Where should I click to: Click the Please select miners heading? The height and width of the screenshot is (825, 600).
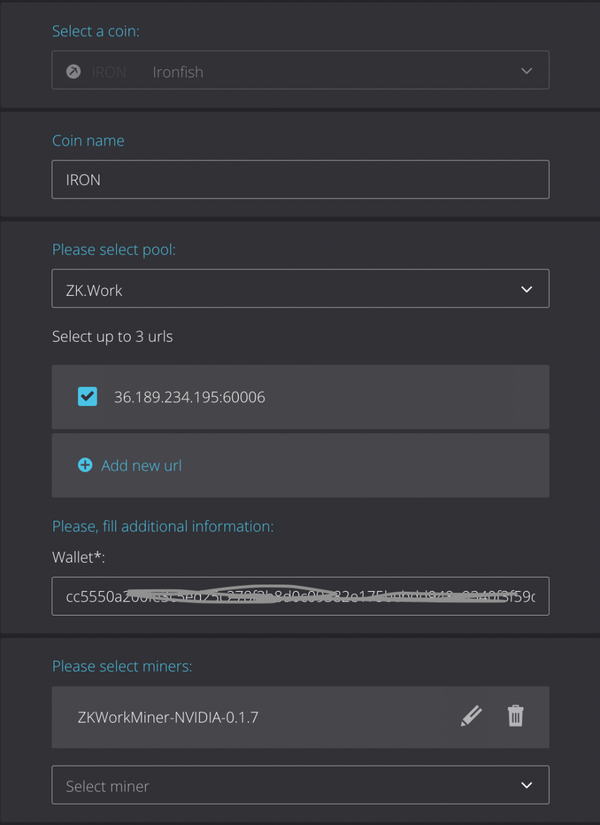tap(122, 666)
